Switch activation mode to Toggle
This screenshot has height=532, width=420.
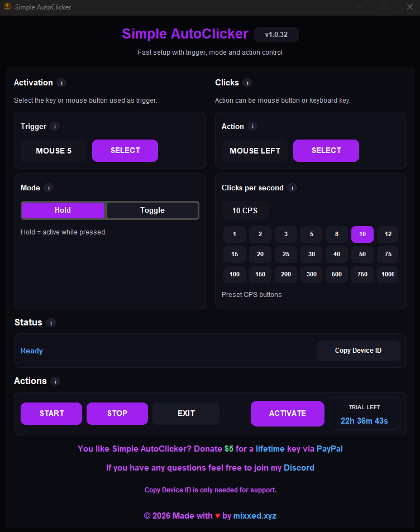(x=152, y=210)
